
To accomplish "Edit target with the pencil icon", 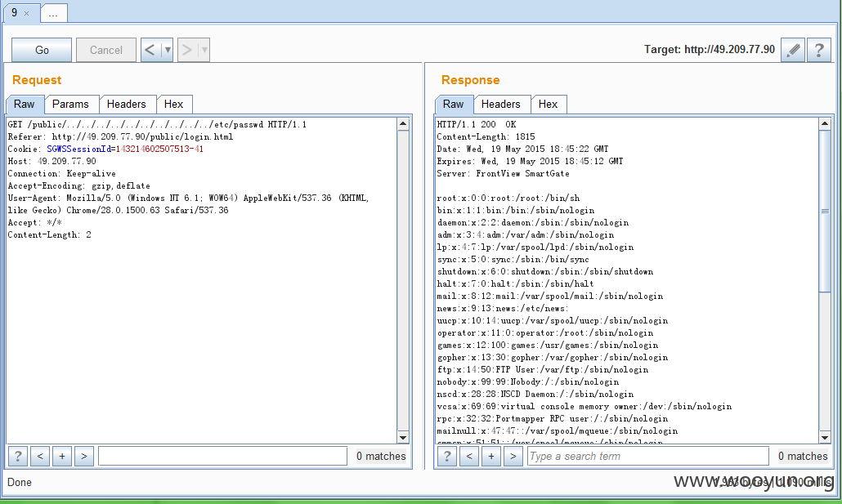I will 793,50.
